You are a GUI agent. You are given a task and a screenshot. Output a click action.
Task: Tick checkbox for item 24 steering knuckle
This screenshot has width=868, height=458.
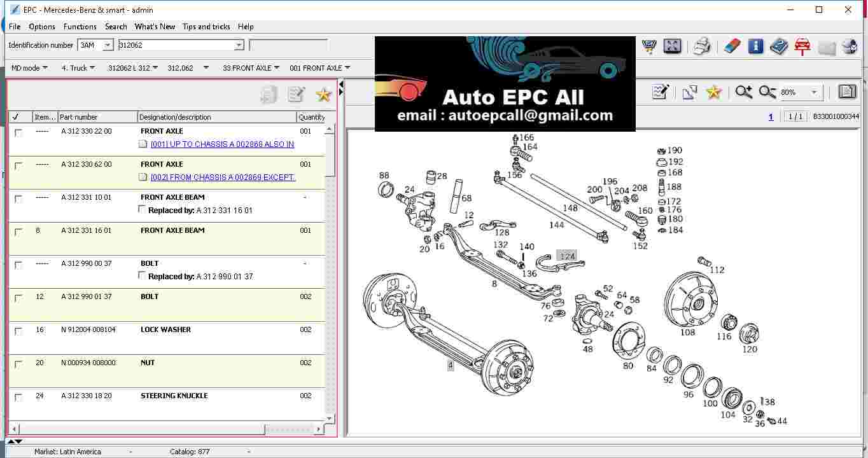[18, 398]
